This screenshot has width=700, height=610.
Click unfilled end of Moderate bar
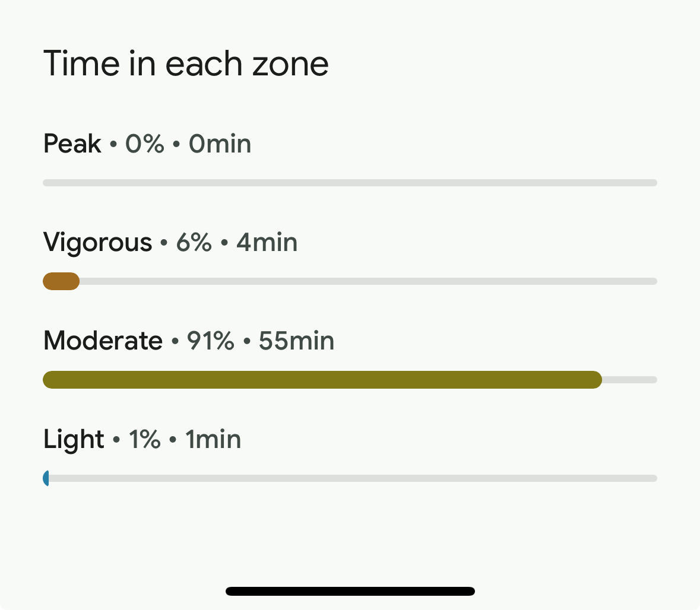click(x=629, y=380)
